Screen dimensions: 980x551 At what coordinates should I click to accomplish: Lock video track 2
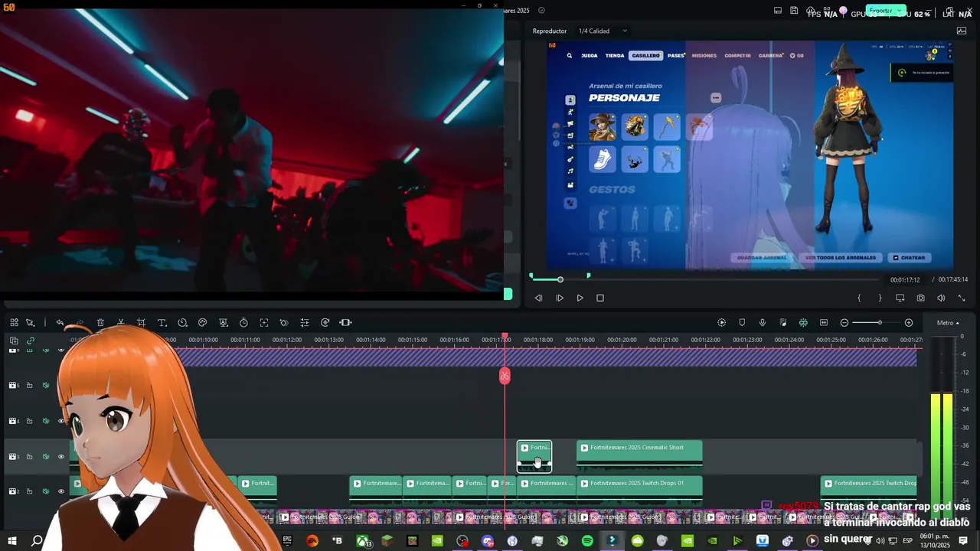29,491
